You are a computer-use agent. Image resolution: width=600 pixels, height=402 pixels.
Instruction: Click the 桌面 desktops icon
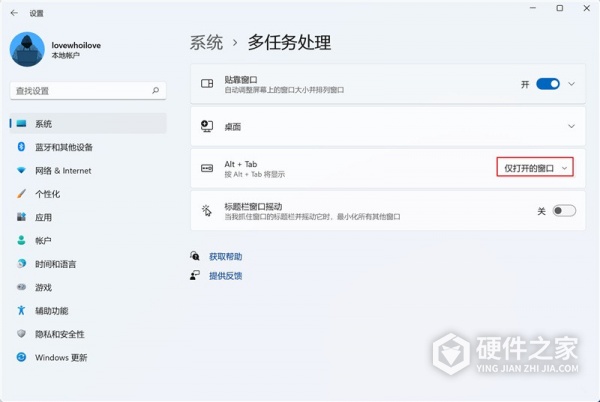pos(207,126)
